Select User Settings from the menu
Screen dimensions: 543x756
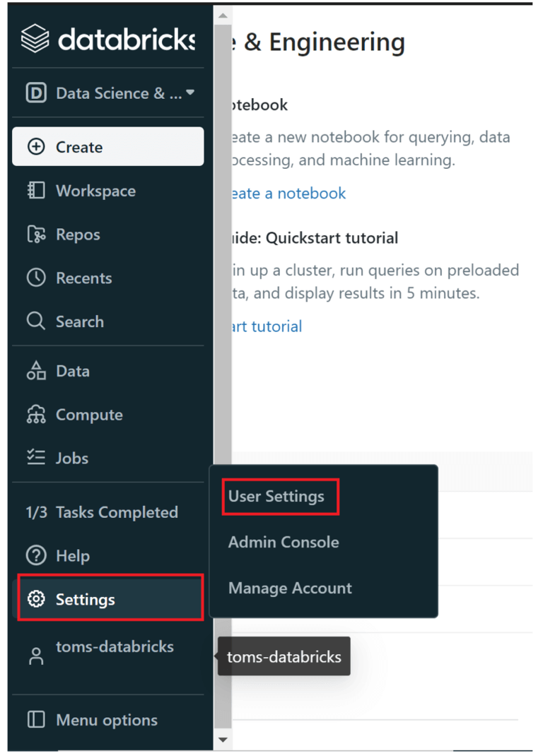279,496
